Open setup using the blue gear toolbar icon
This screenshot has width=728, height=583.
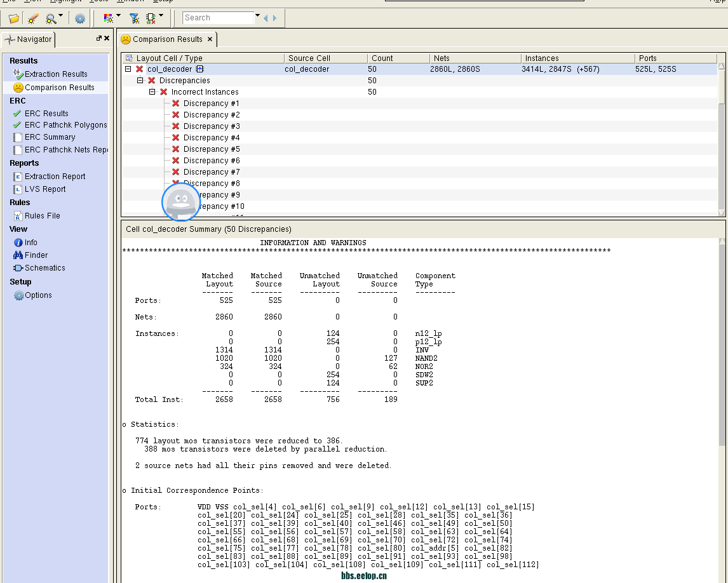click(80, 18)
